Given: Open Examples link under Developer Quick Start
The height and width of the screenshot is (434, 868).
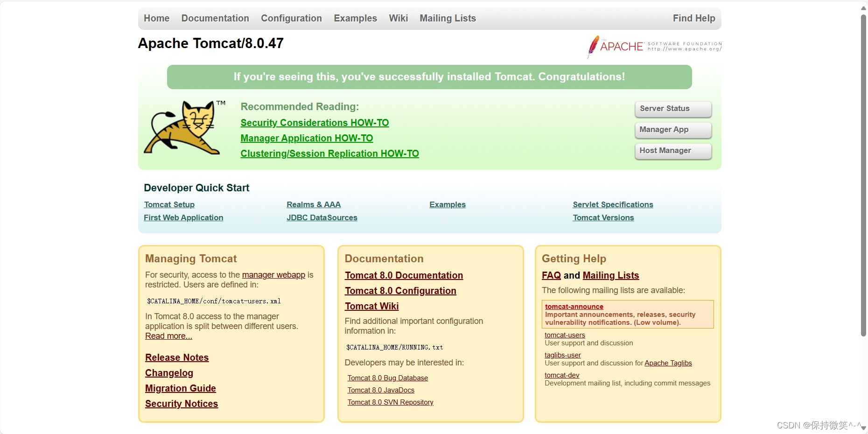Looking at the screenshot, I should [448, 204].
